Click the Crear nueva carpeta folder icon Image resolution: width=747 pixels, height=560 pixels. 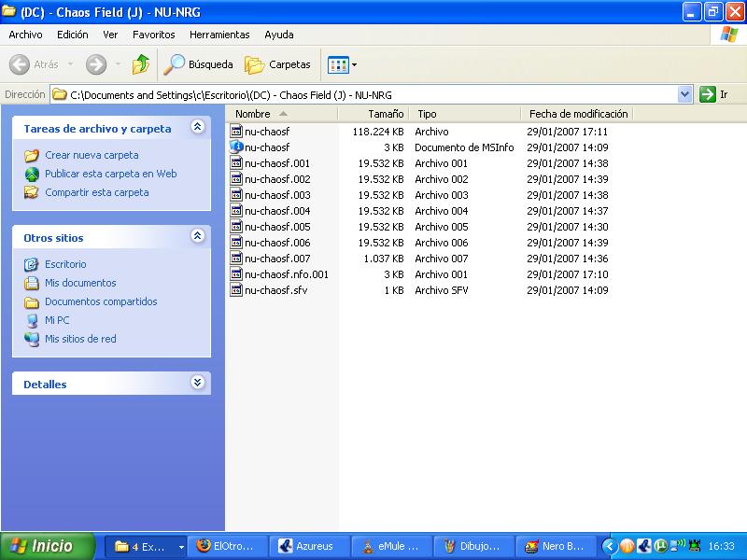pyautogui.click(x=32, y=155)
